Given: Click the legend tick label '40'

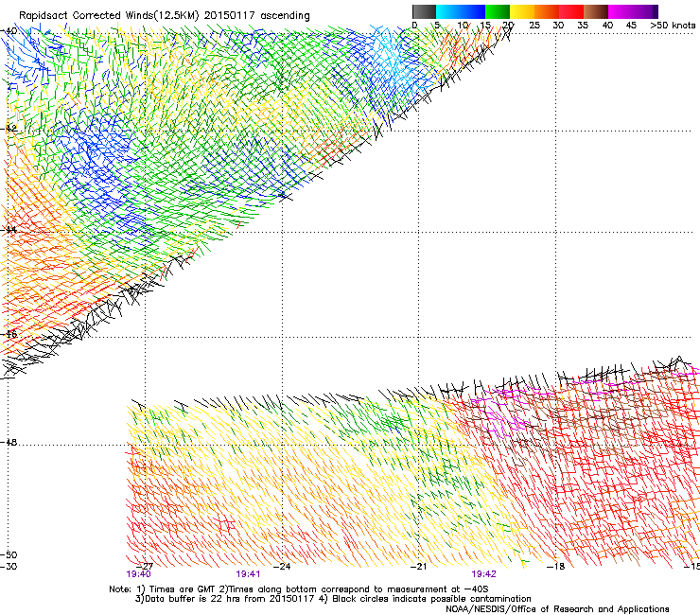Looking at the screenshot, I should pyautogui.click(x=607, y=26).
